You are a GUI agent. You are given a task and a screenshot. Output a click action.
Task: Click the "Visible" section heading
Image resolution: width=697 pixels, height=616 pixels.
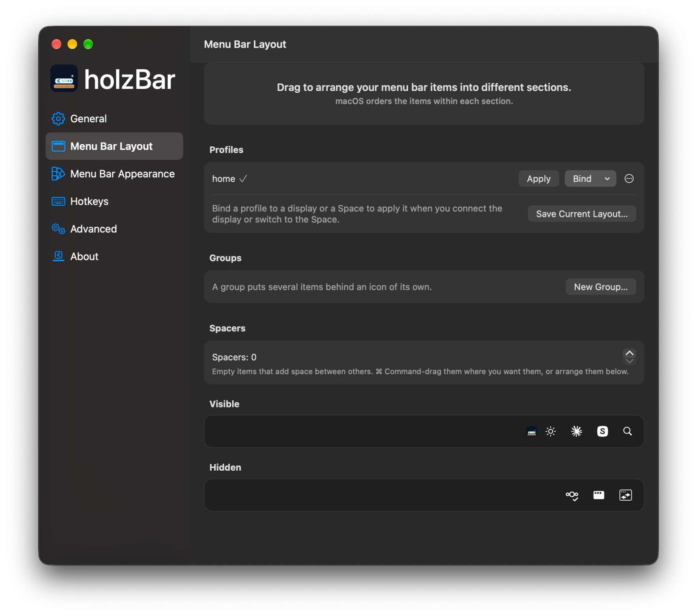(224, 404)
